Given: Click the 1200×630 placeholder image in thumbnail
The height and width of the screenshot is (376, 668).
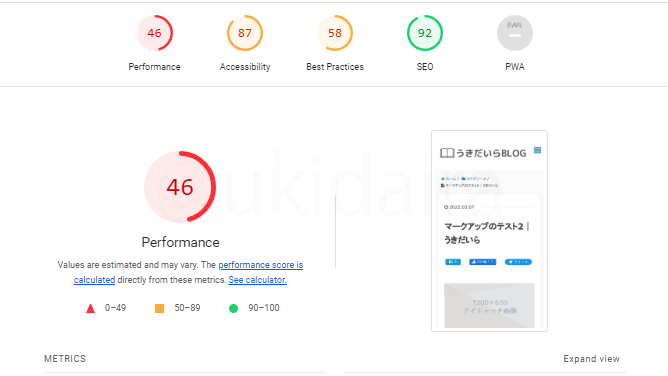Looking at the screenshot, I should pyautogui.click(x=489, y=305).
